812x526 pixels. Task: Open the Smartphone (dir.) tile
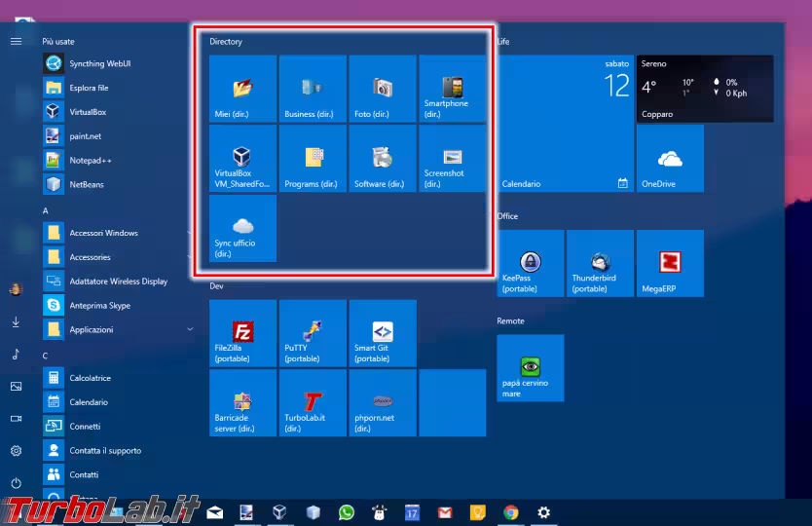click(x=453, y=89)
